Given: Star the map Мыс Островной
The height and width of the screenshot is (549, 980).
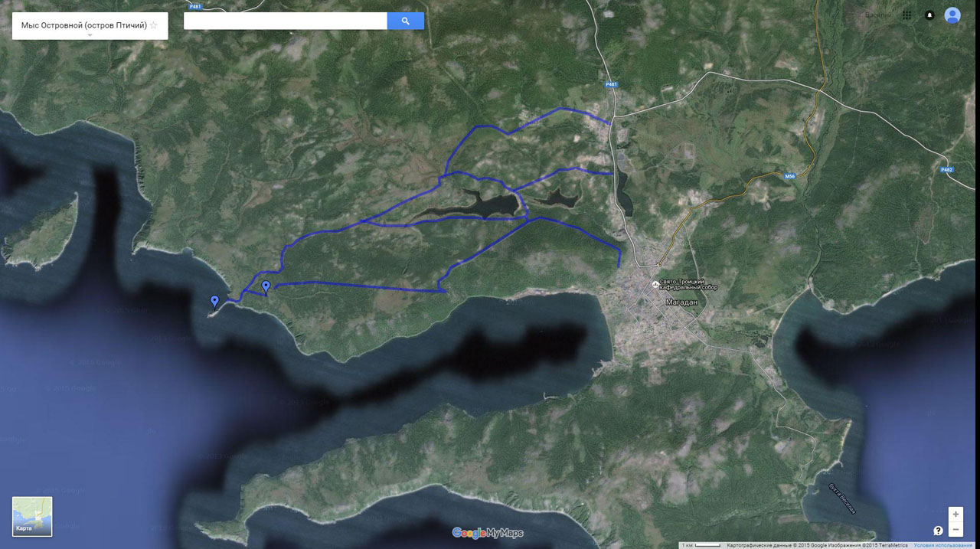Looking at the screenshot, I should click(x=153, y=25).
